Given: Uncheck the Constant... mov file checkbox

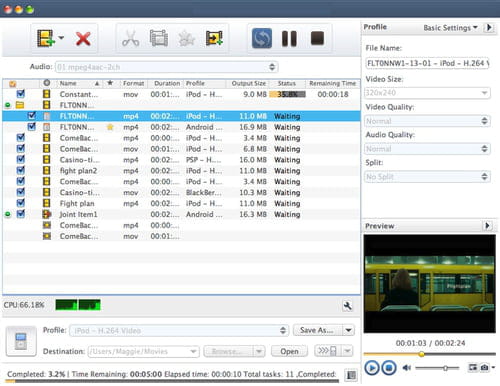Looking at the screenshot, I should 21,94.
